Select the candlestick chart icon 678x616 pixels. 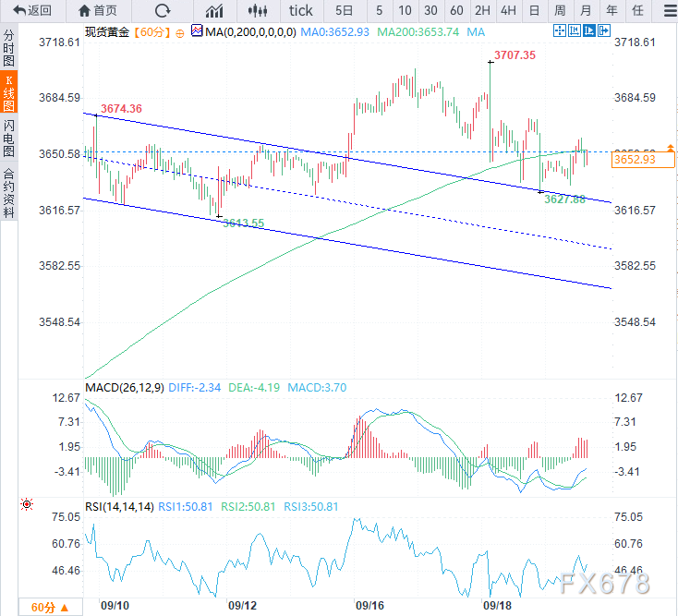pos(260,11)
